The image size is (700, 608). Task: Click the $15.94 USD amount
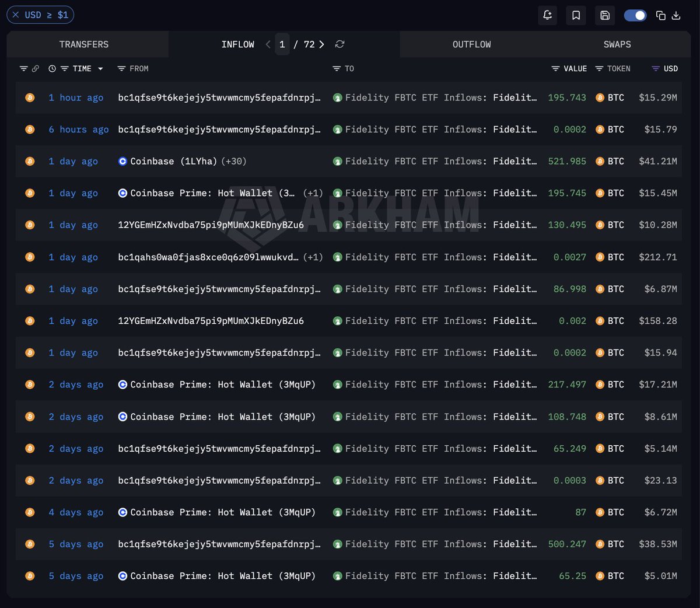tap(661, 352)
